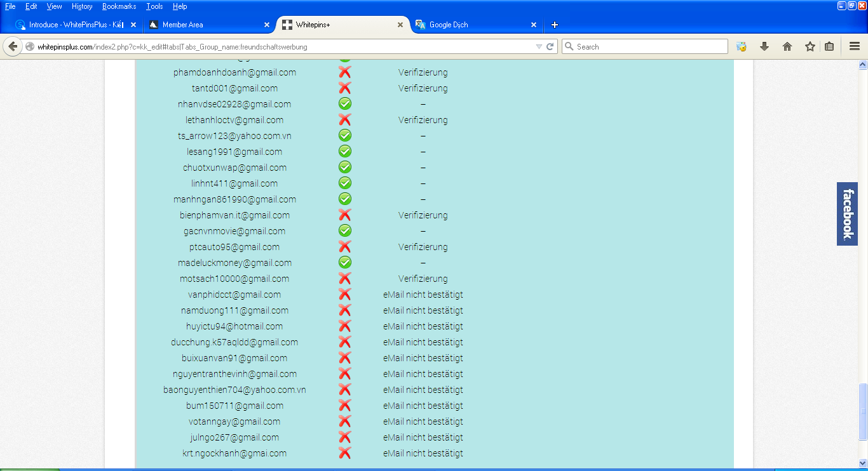This screenshot has width=868, height=471.
Task: Go back using the browser back arrow
Action: 13,46
